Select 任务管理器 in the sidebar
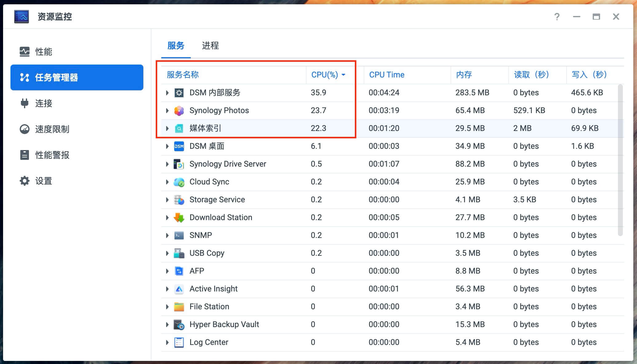This screenshot has width=637, height=364. tap(77, 77)
